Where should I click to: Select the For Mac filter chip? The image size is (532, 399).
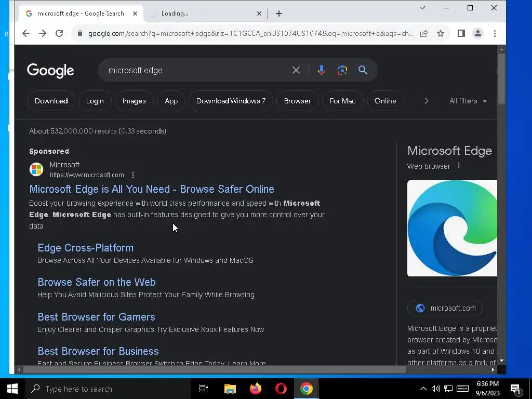343,101
